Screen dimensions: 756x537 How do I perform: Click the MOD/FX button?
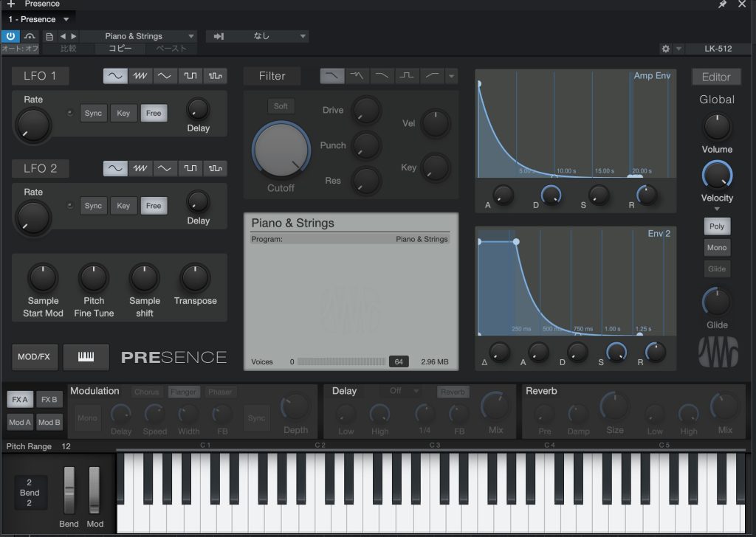click(x=35, y=357)
